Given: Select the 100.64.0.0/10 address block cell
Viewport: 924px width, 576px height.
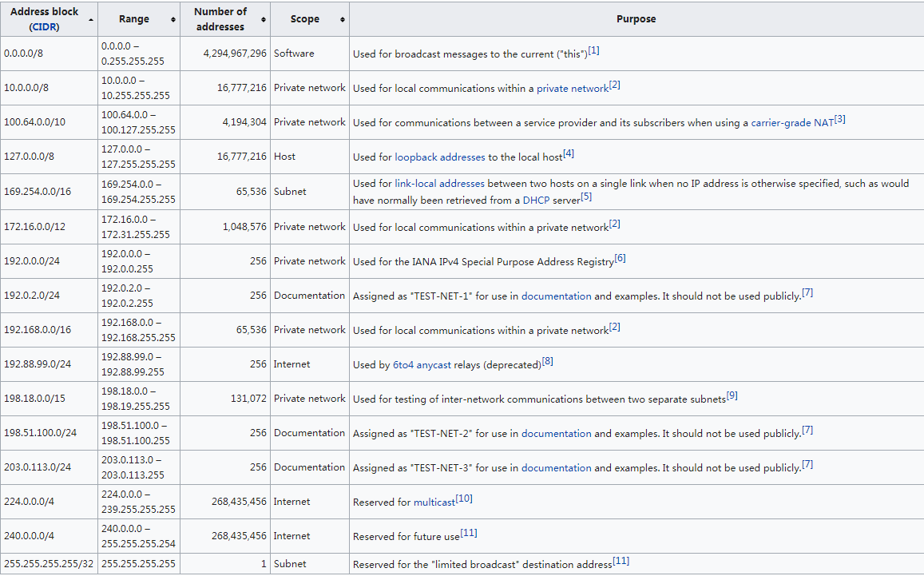Looking at the screenshot, I should [x=49, y=122].
